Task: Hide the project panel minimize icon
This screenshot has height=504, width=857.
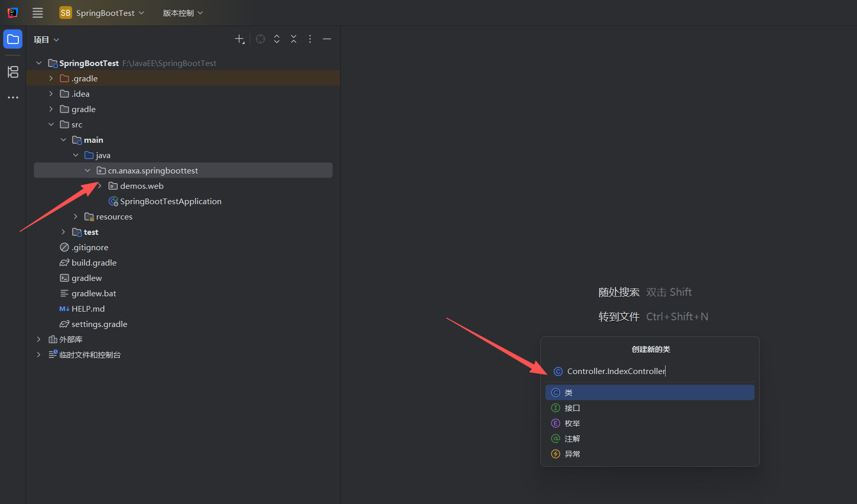Action: [x=327, y=39]
